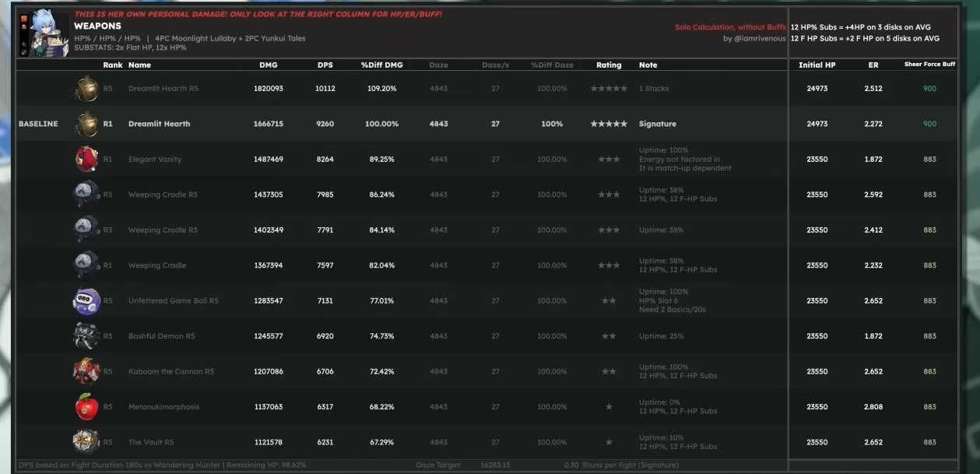
Task: Click the five-star rating in the Signature row
Action: [x=609, y=124]
